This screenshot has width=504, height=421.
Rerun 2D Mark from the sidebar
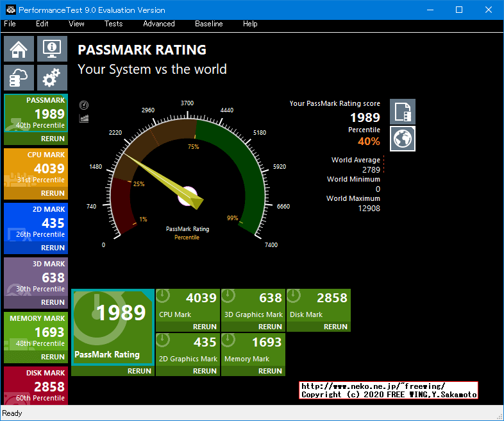point(53,248)
